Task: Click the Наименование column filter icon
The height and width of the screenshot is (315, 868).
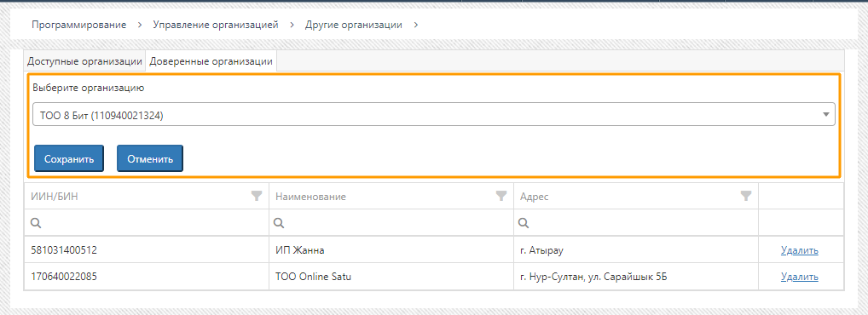Action: [x=501, y=196]
